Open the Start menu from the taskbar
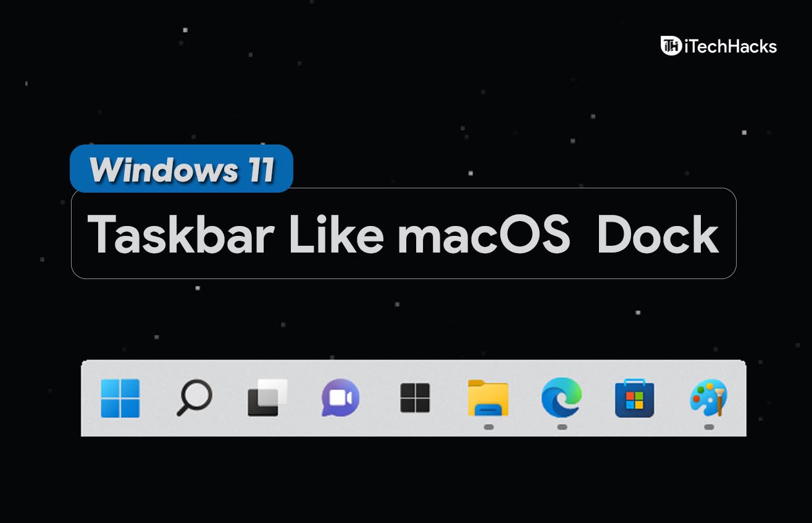The width and height of the screenshot is (812, 523). point(120,398)
